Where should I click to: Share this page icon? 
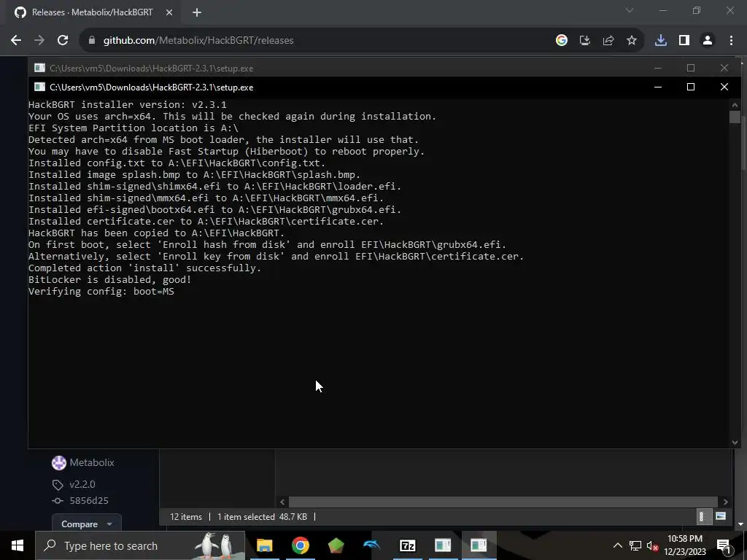pyautogui.click(x=608, y=41)
